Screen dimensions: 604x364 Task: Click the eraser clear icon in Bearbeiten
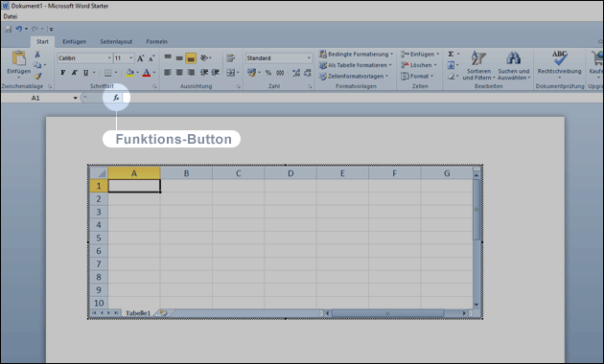pos(451,77)
